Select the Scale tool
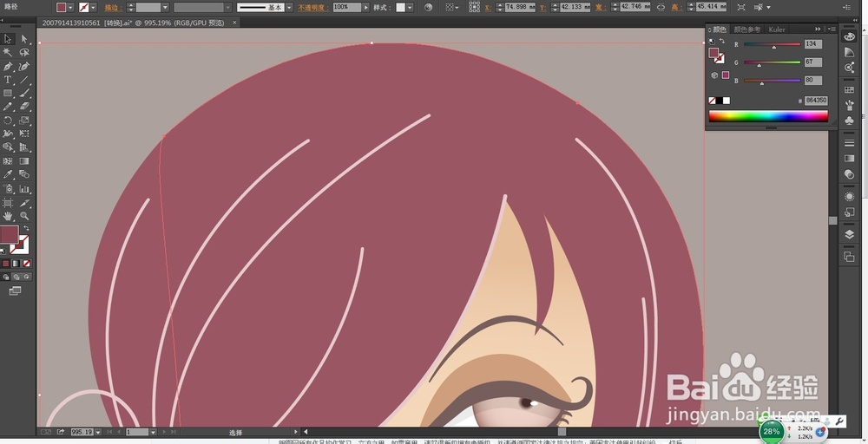The width and height of the screenshot is (868, 444). [x=24, y=121]
